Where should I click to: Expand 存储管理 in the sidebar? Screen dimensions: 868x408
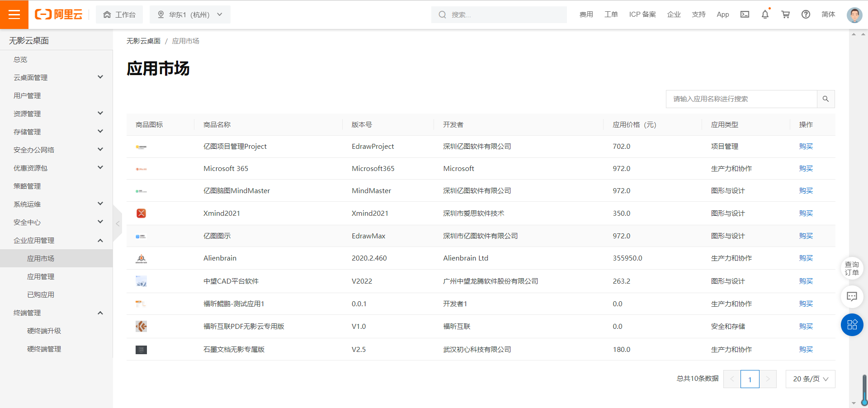point(56,132)
